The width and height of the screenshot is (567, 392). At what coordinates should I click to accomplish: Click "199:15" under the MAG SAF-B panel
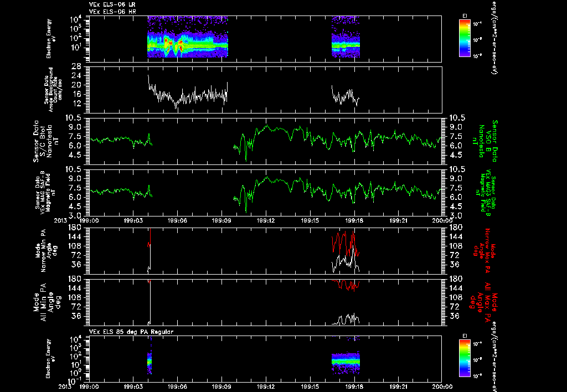tap(310, 220)
